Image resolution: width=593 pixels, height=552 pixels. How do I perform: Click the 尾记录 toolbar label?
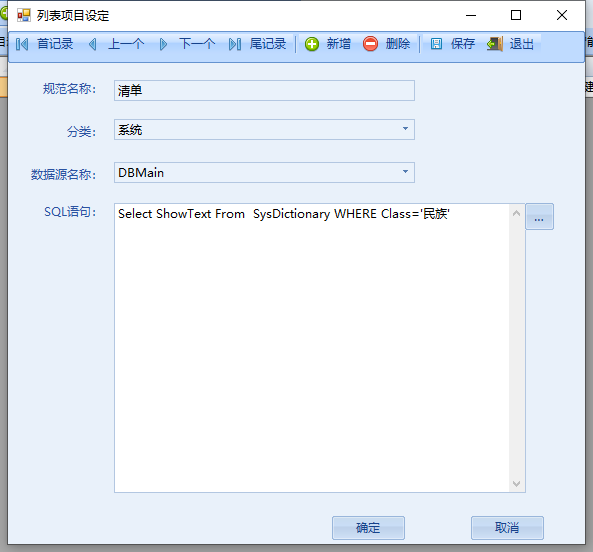click(268, 44)
